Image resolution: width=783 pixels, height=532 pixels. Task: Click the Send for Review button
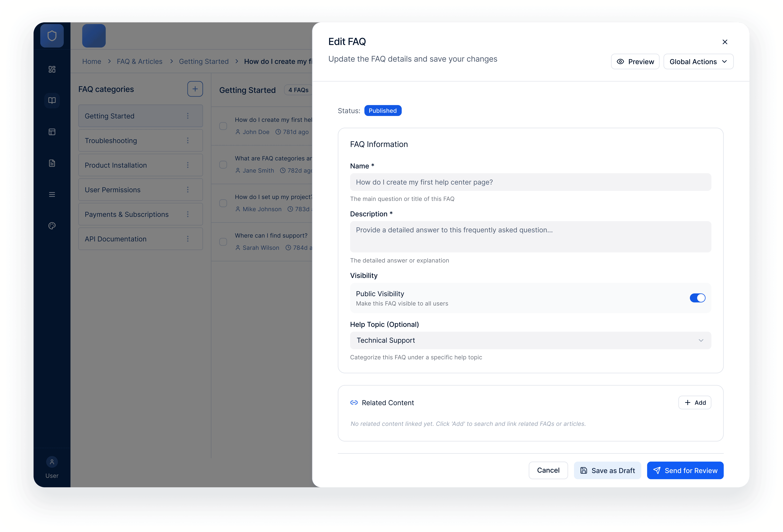click(x=685, y=470)
